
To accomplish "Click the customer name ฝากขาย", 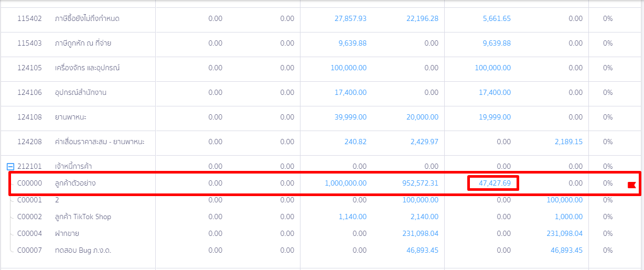I will point(67,234).
